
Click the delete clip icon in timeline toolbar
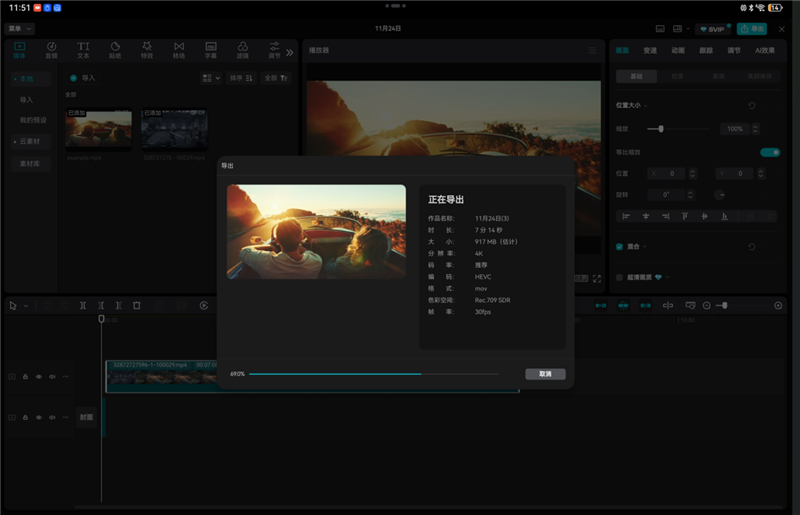point(137,305)
